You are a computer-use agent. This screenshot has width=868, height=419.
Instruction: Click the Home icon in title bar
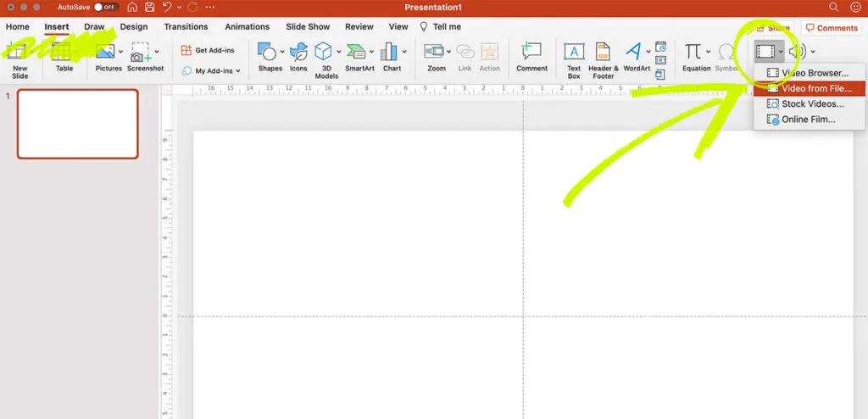(132, 8)
